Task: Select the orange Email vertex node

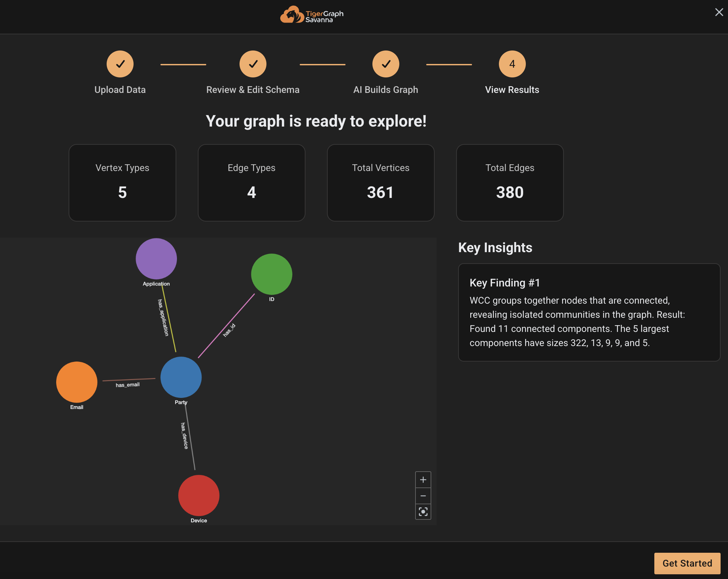Action: coord(77,382)
